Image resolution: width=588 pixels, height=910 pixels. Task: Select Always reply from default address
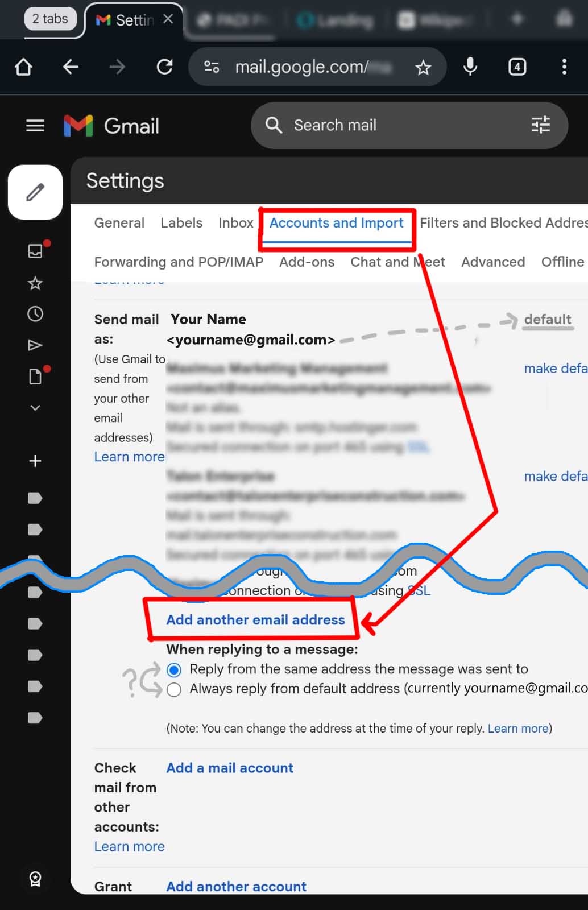[175, 690]
